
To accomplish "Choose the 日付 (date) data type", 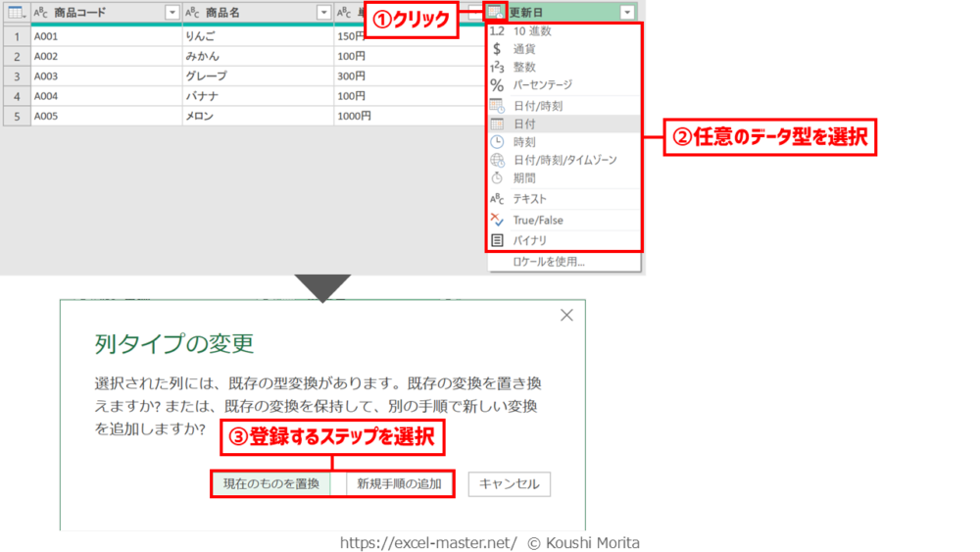I will click(x=524, y=125).
